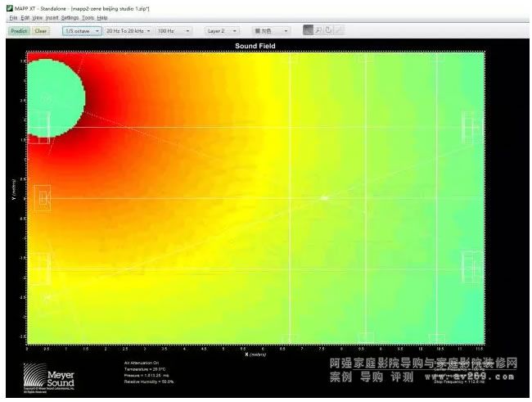Open the Settings menu
The height and width of the screenshot is (402, 532).
click(x=70, y=17)
